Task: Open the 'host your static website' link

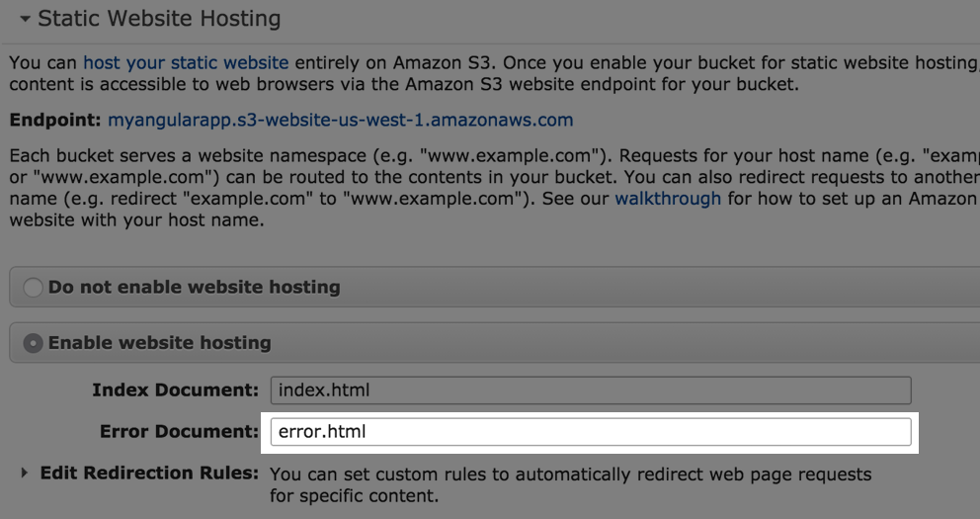Action: pos(186,62)
